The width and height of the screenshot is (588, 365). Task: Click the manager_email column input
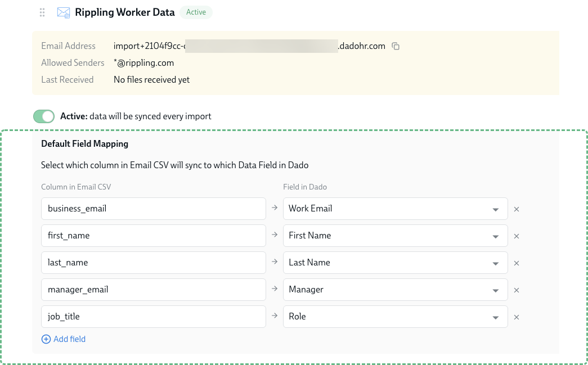pyautogui.click(x=154, y=290)
